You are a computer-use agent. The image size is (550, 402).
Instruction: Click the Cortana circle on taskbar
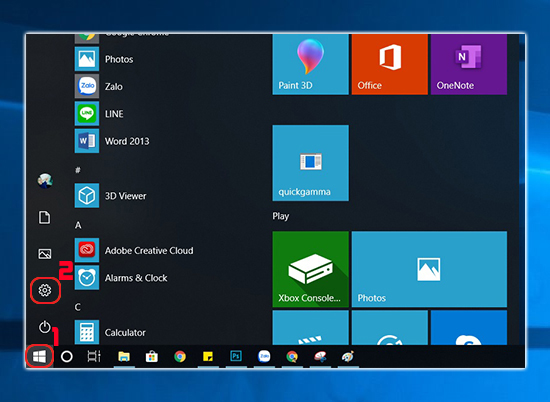click(x=67, y=357)
